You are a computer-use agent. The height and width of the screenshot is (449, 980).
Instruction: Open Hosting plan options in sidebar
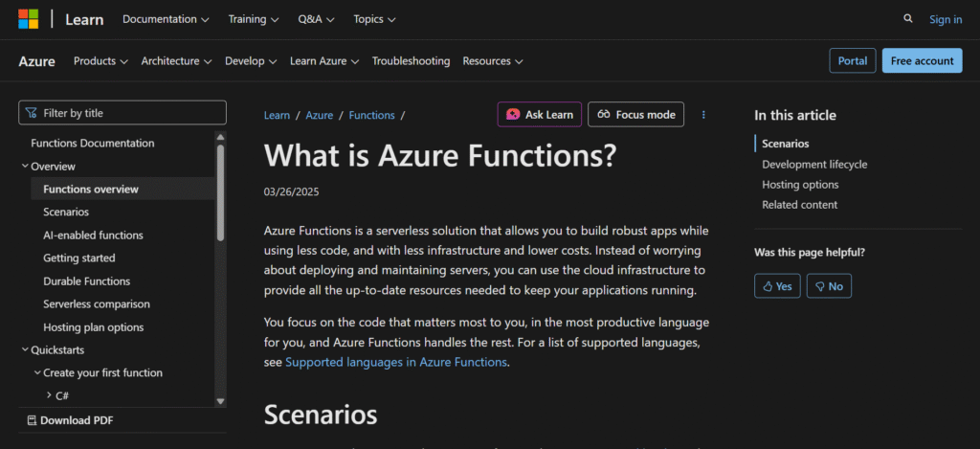(94, 327)
